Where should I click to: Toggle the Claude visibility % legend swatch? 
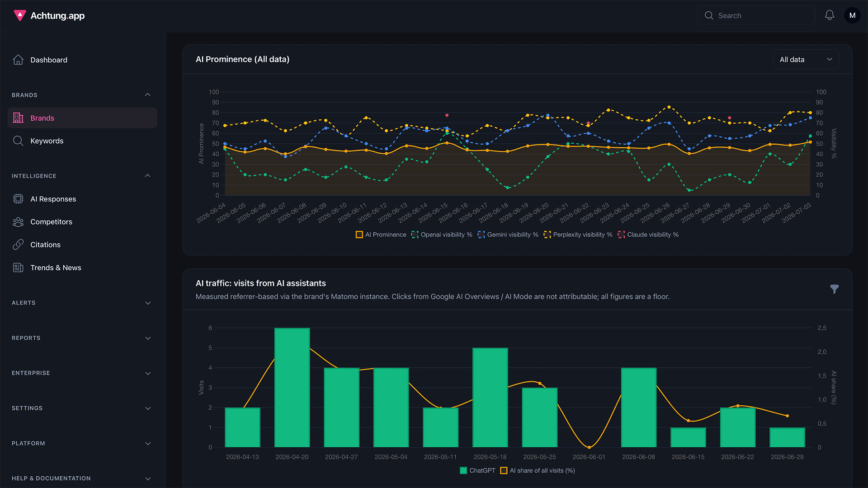click(x=621, y=235)
